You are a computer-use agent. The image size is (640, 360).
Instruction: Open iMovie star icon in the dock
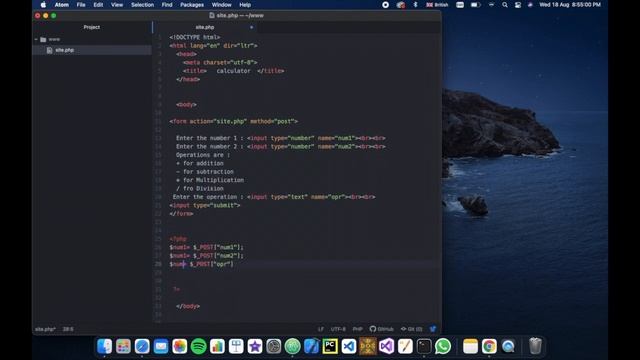tap(255, 346)
